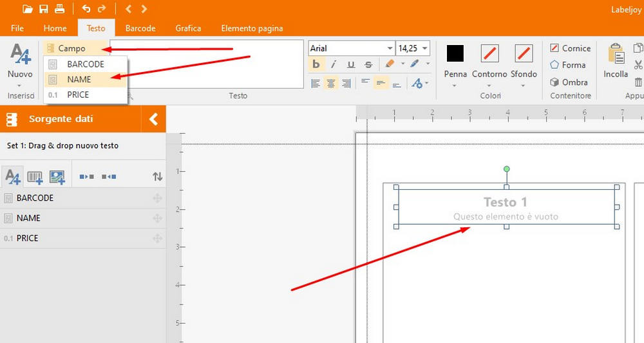Screen dimensions: 644x343
Task: Click the Print icon in quick toolbar
Action: 59,9
